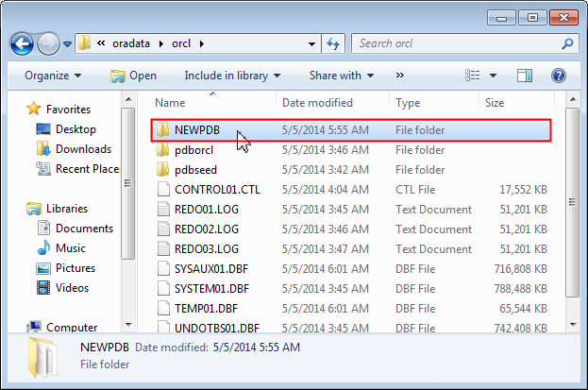
Task: Open the view options dropdown arrow
Action: pyautogui.click(x=493, y=76)
